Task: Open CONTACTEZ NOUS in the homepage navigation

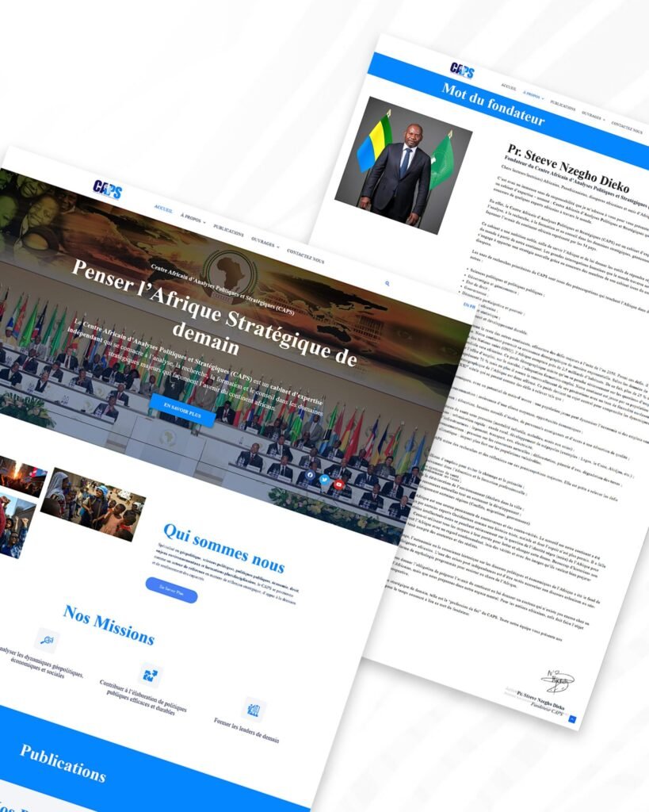Action: 306,256
